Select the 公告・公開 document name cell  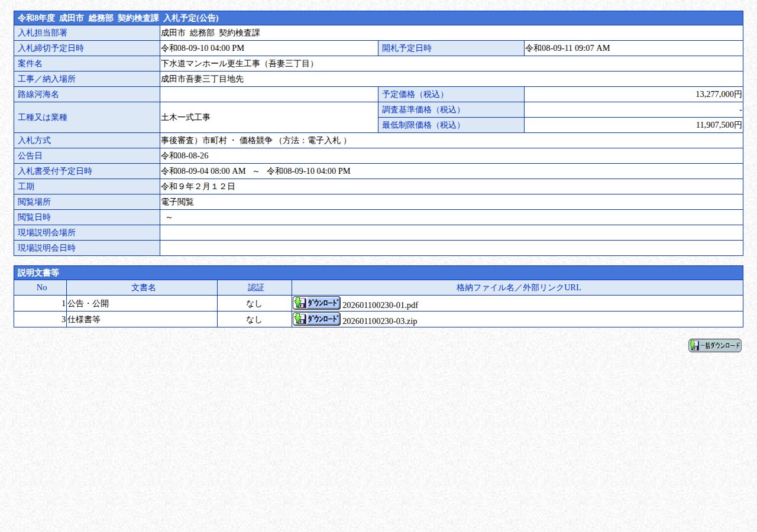[x=142, y=303]
